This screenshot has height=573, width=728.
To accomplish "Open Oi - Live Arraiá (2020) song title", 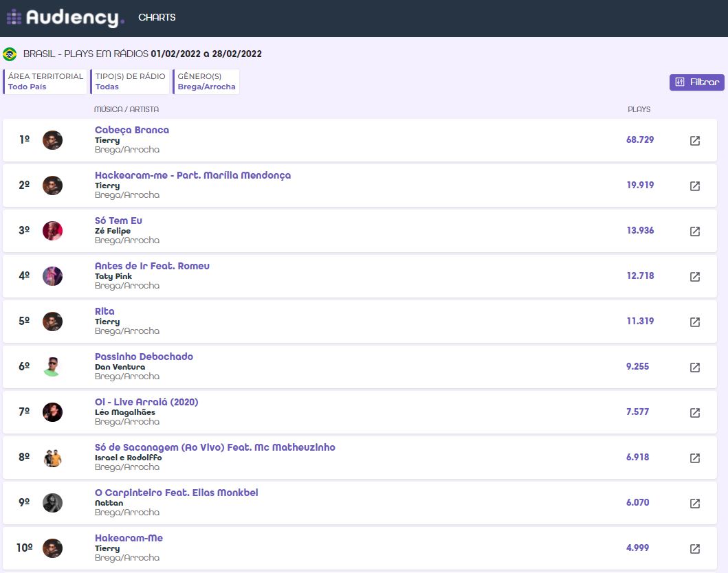I will 146,402.
